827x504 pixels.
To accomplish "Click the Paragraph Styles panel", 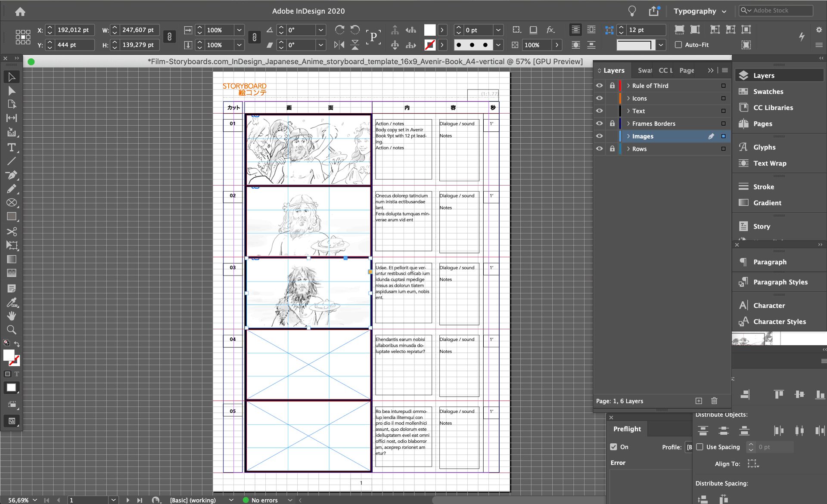I will pyautogui.click(x=780, y=281).
